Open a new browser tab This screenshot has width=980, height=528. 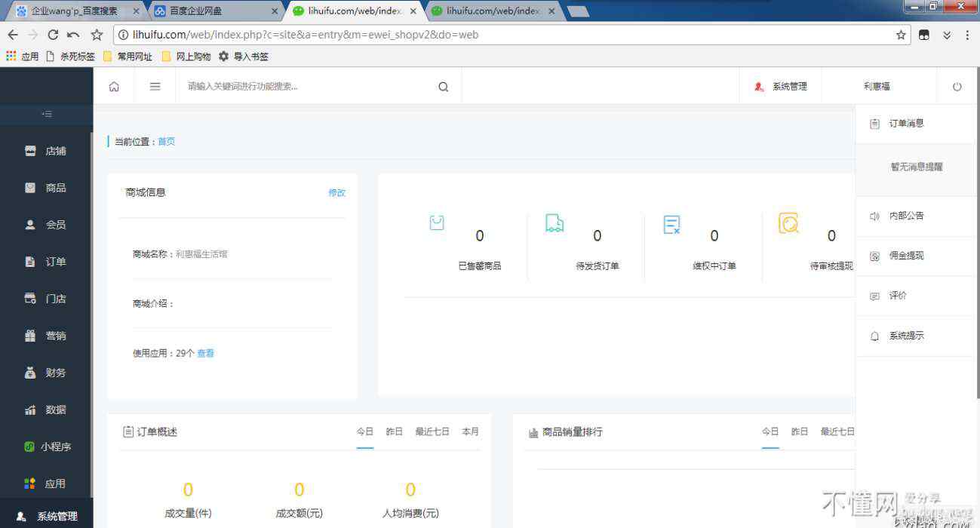coord(578,11)
